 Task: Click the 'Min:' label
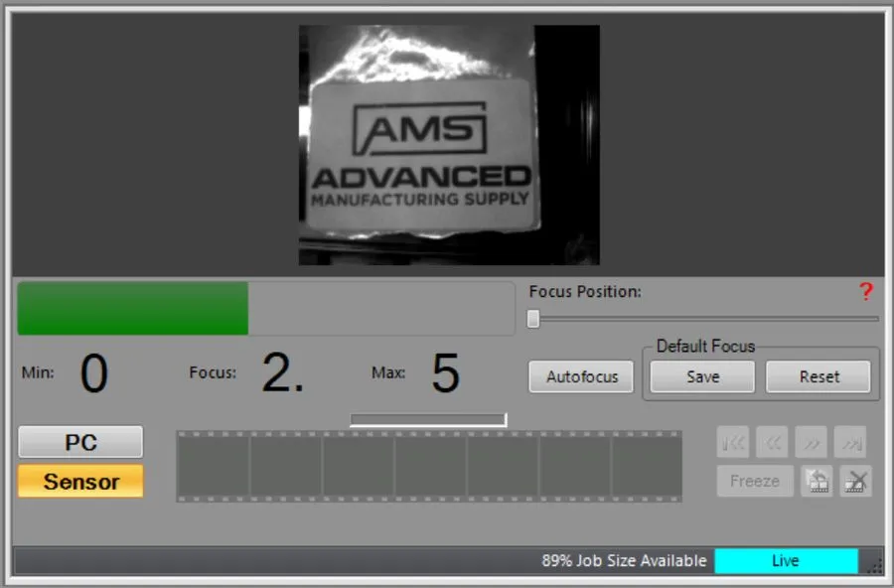pyautogui.click(x=38, y=372)
